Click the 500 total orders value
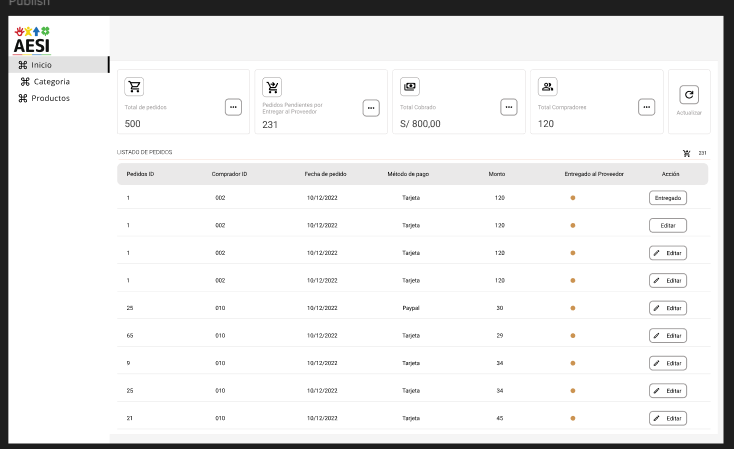The height and width of the screenshot is (449, 734). point(132,124)
